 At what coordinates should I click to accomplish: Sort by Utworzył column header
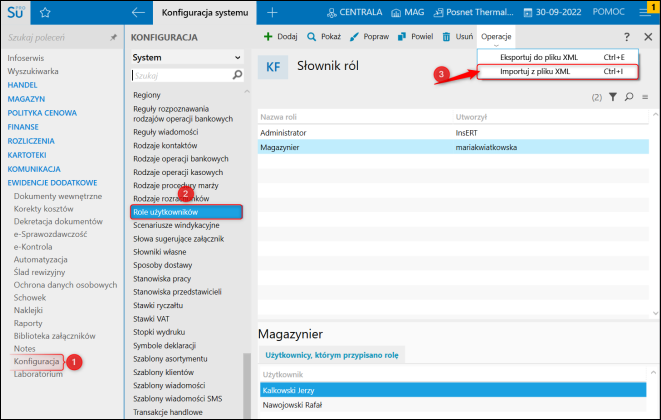[471, 117]
